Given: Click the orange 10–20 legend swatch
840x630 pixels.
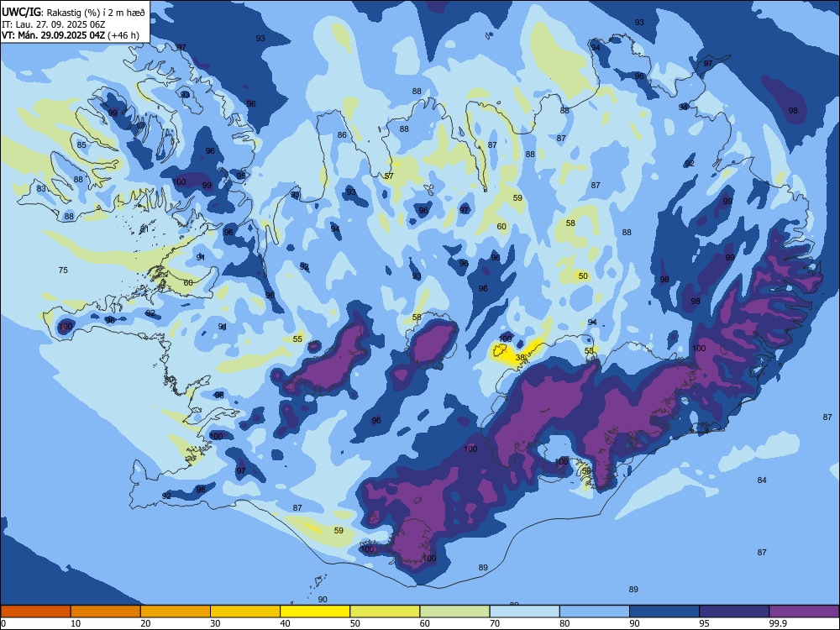Looking at the screenshot, I should (x=106, y=612).
